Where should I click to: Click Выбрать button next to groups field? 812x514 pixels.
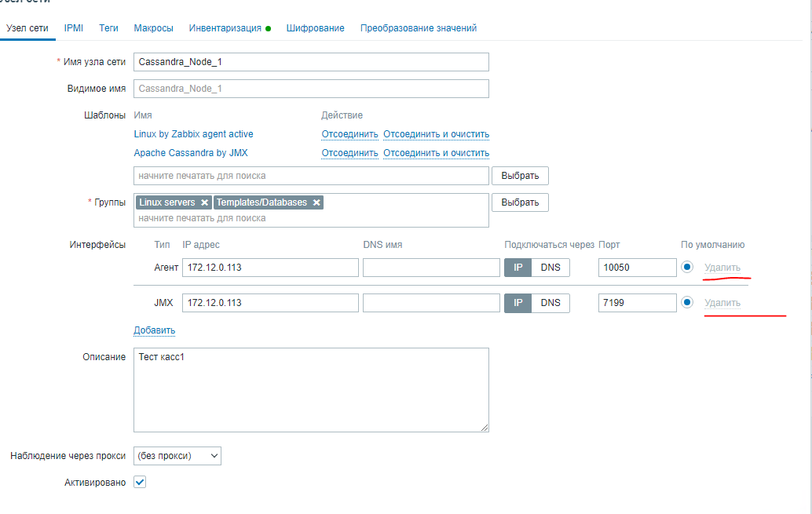tap(520, 202)
